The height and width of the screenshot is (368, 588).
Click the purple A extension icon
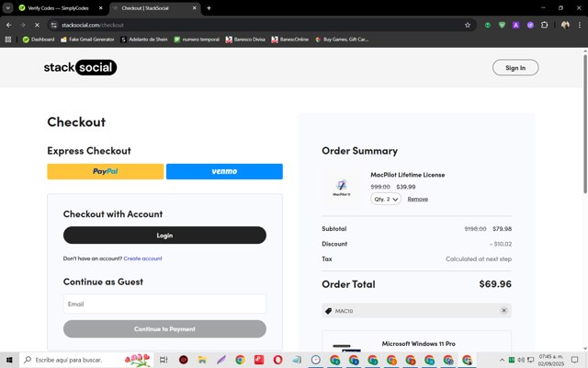(516, 25)
